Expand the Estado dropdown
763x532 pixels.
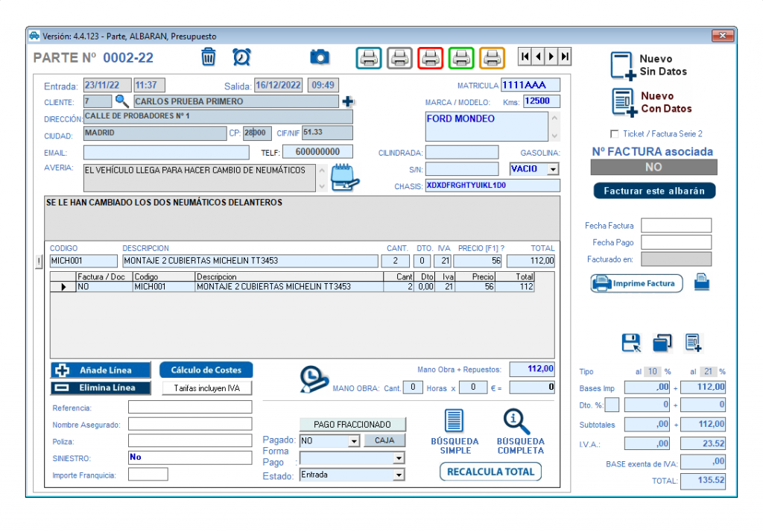tap(399, 475)
